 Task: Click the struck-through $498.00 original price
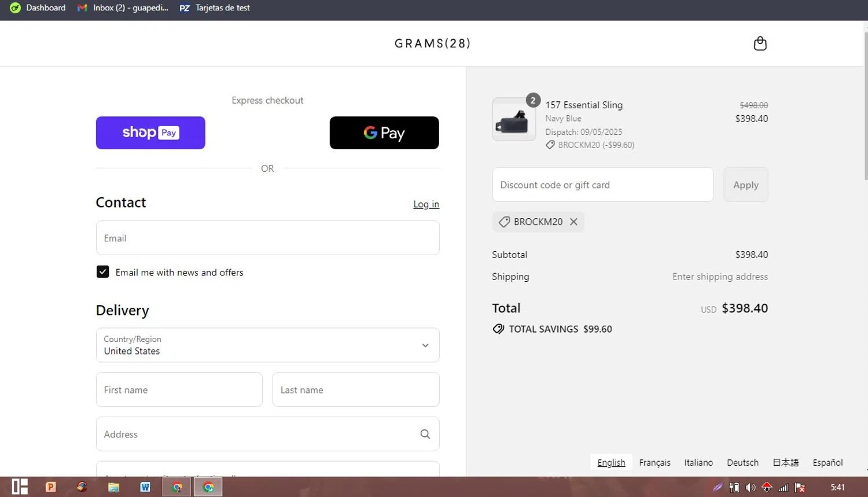pyautogui.click(x=753, y=105)
